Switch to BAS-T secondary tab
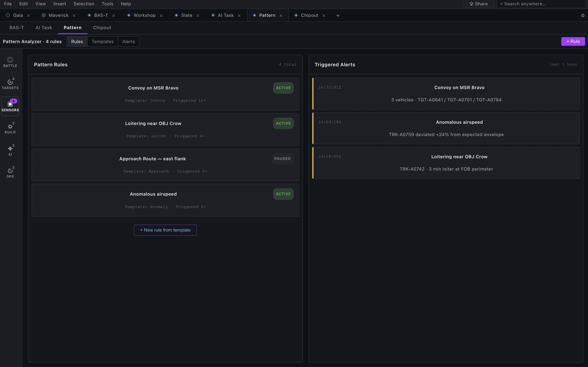Viewport: 588px width, 367px height. [17, 28]
